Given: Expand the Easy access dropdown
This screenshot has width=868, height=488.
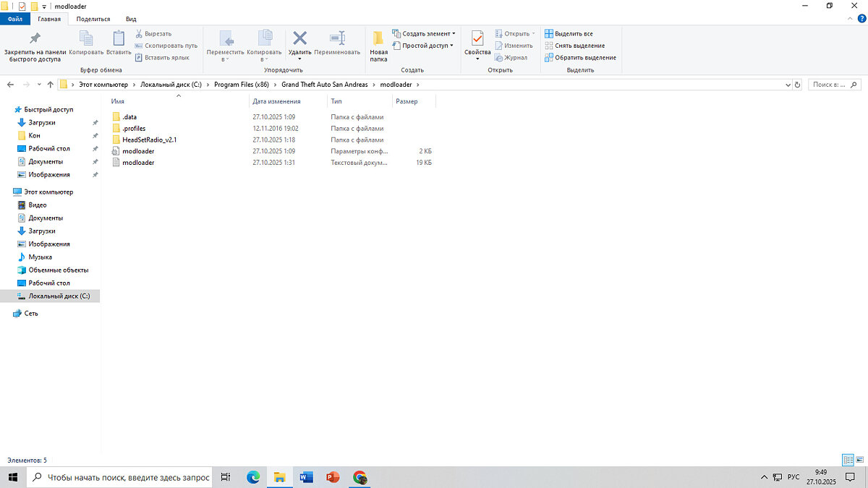Looking at the screenshot, I should (x=424, y=46).
